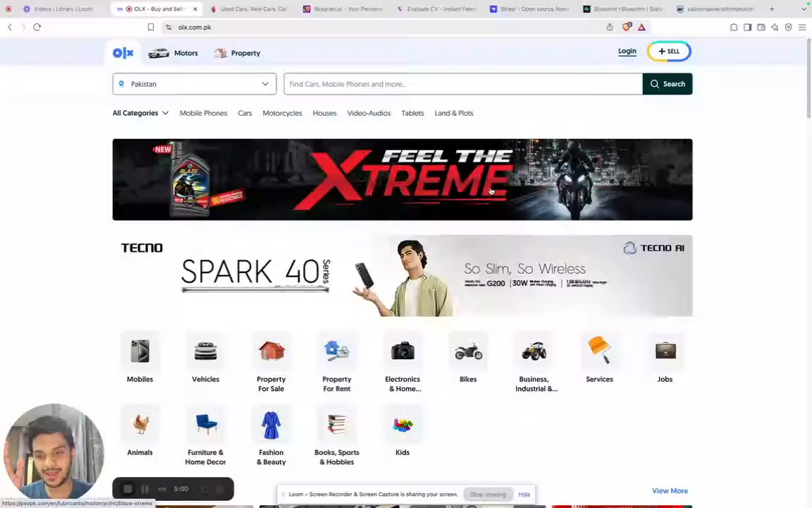
Task: Open browser hamburger menu
Action: (x=801, y=27)
